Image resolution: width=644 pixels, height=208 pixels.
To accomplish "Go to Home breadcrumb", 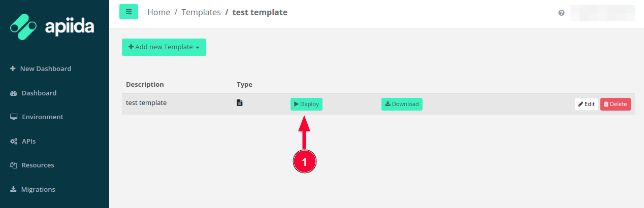I will pos(158,12).
